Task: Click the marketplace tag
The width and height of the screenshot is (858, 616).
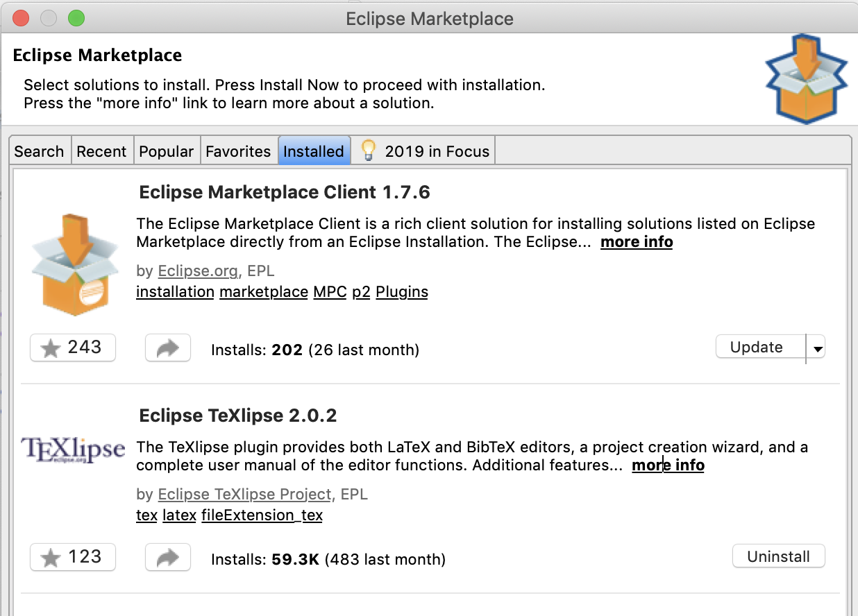Action: [x=264, y=292]
